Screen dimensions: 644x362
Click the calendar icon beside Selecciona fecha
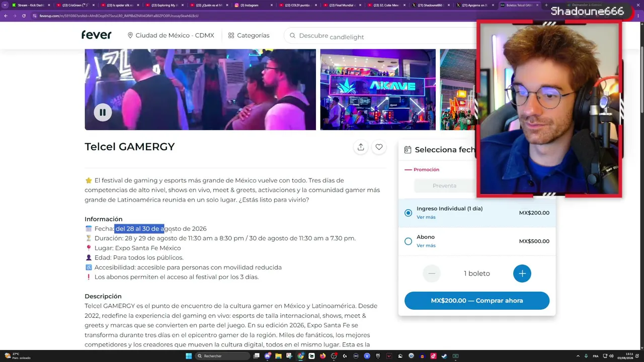[x=408, y=150]
